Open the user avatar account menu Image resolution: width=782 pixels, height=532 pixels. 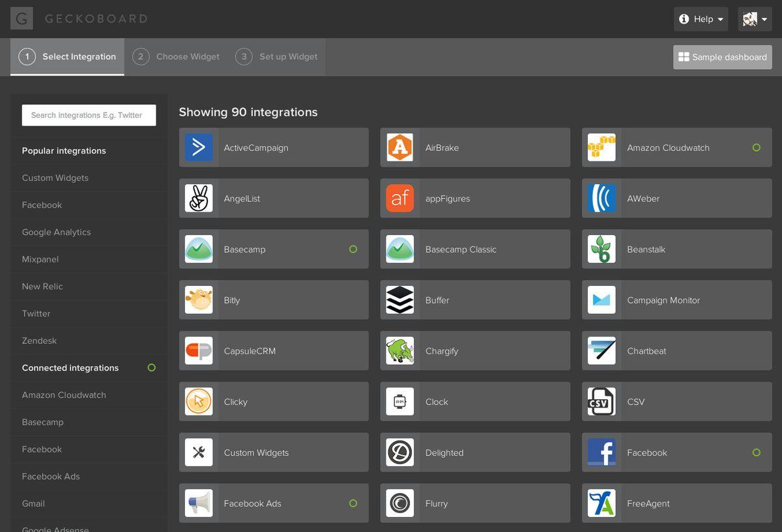[755, 19]
